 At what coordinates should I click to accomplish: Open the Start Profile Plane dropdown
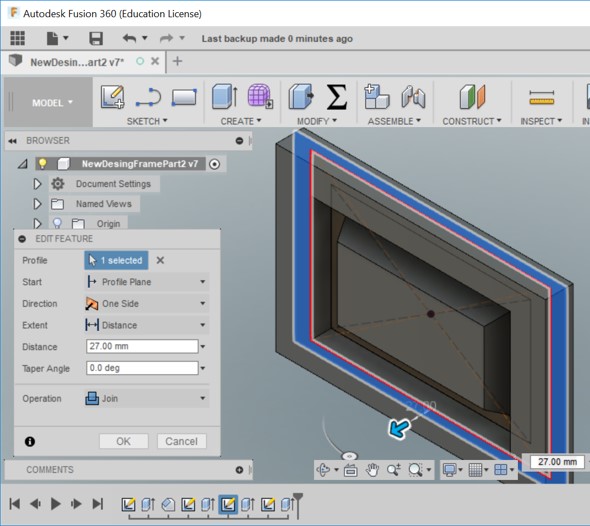coord(147,282)
